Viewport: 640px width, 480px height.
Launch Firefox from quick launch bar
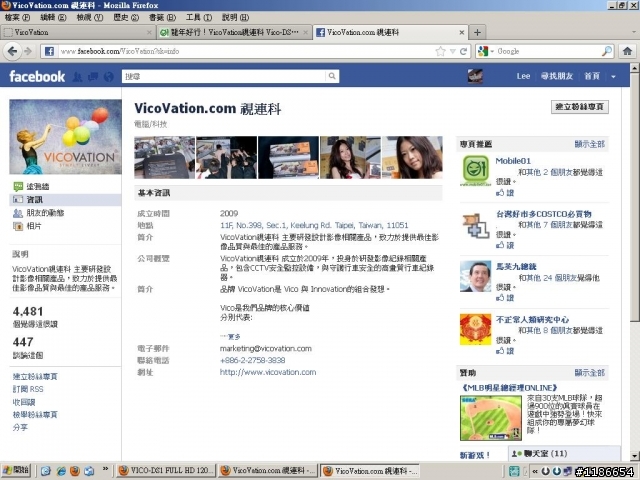point(75,471)
